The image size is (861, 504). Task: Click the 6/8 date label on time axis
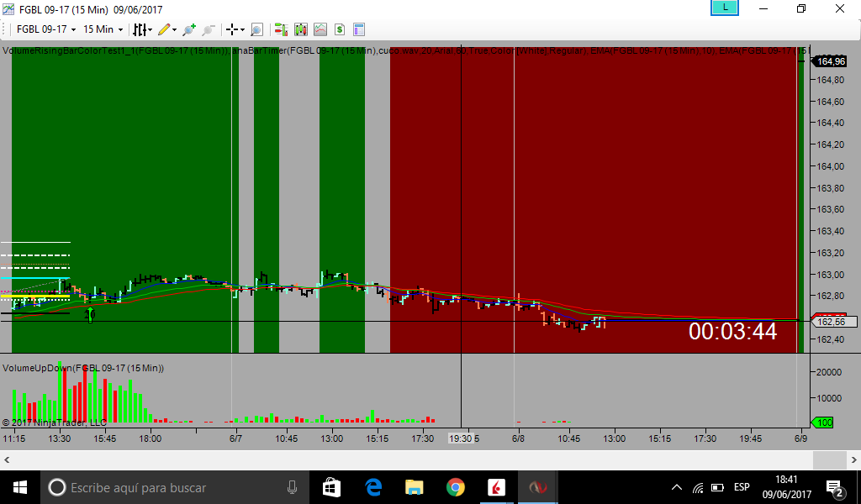518,438
